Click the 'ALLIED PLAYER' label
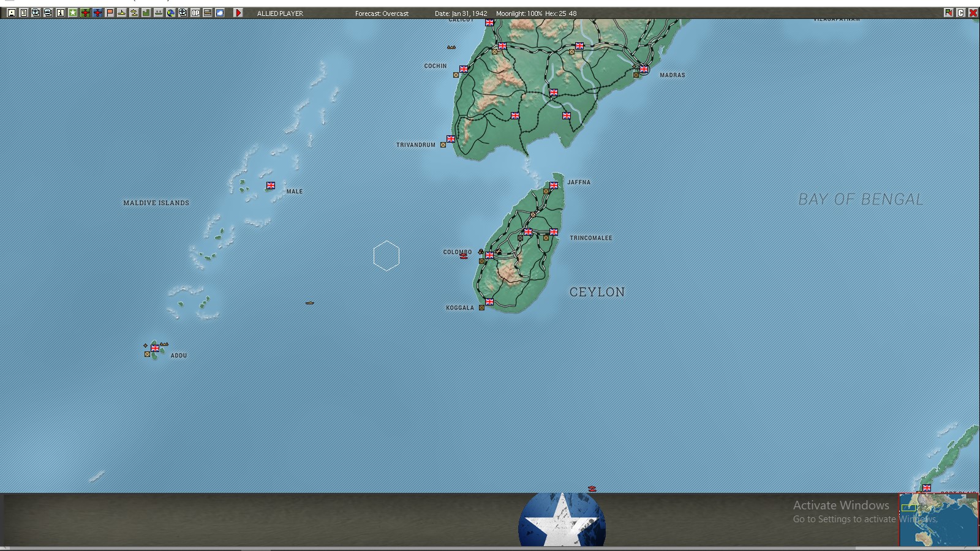 click(280, 13)
